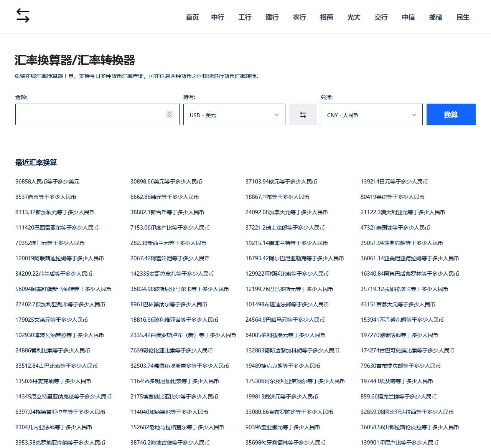491x448 pixels.
Task: Click the 37103.94欧元等于多少人民币 link
Action: 281,181
